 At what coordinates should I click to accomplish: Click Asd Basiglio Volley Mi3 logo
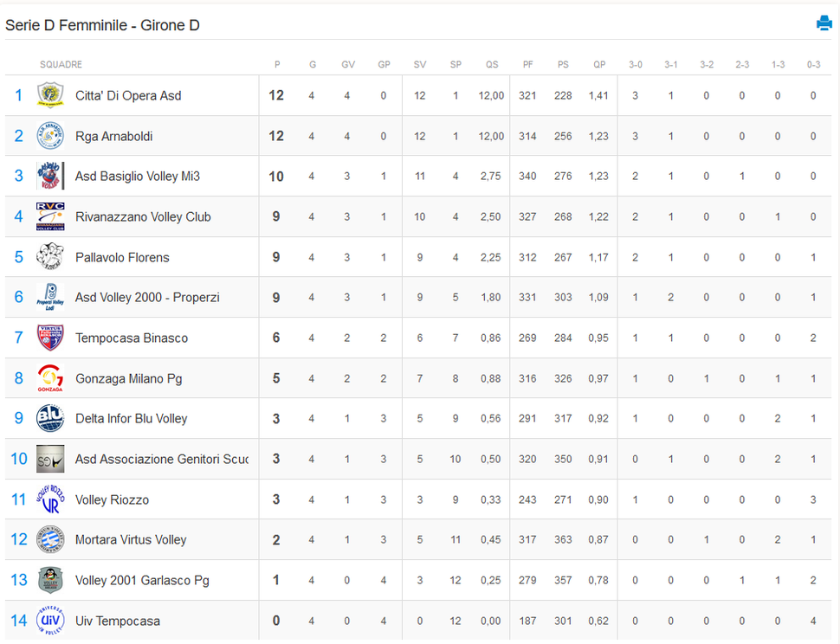click(x=50, y=176)
